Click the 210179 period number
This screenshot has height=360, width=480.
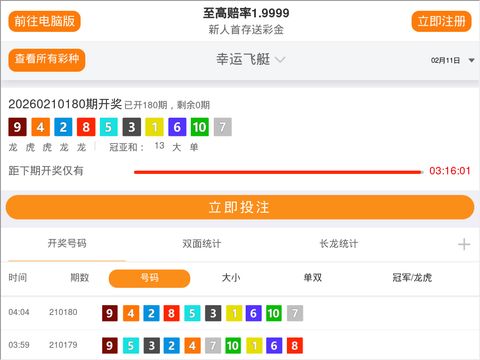pos(63,345)
